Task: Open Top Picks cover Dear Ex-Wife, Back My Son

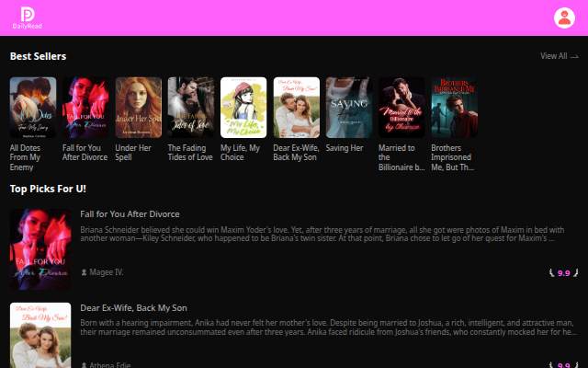Action: point(40,335)
